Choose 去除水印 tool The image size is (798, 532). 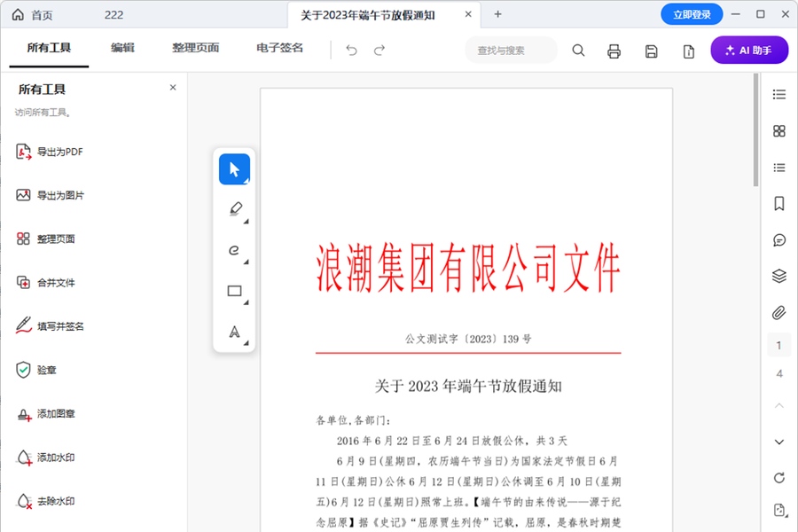pos(45,501)
